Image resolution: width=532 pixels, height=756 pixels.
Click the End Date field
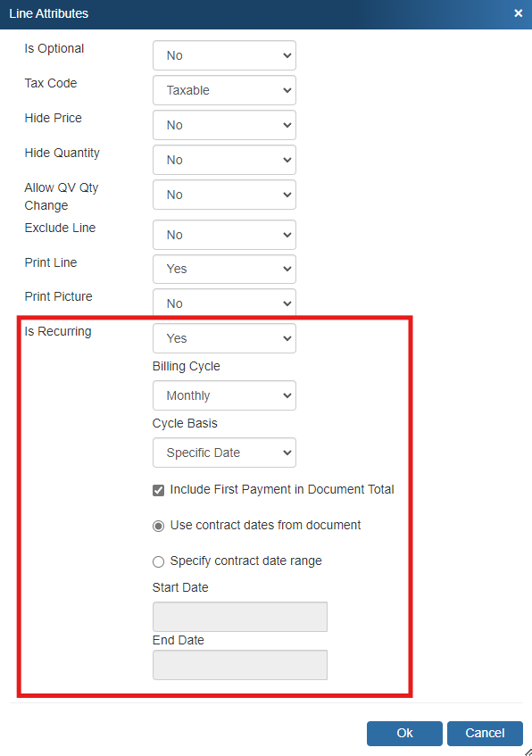(x=240, y=665)
